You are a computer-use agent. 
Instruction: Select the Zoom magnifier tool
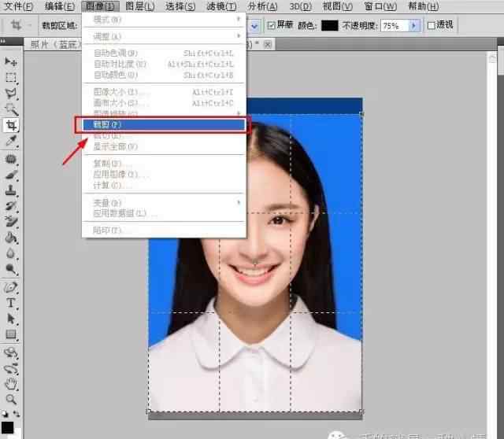click(x=11, y=400)
